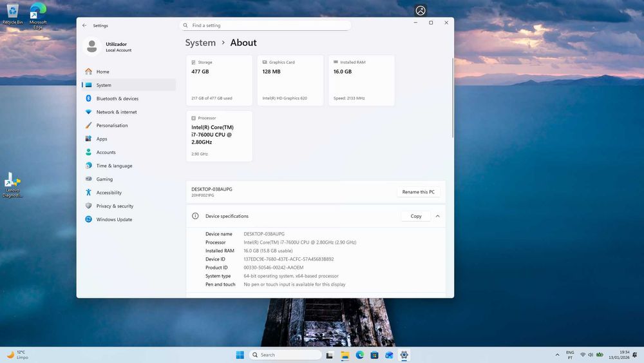
Task: Open the Installed RAM 16.0 GB card
Action: [x=361, y=81]
